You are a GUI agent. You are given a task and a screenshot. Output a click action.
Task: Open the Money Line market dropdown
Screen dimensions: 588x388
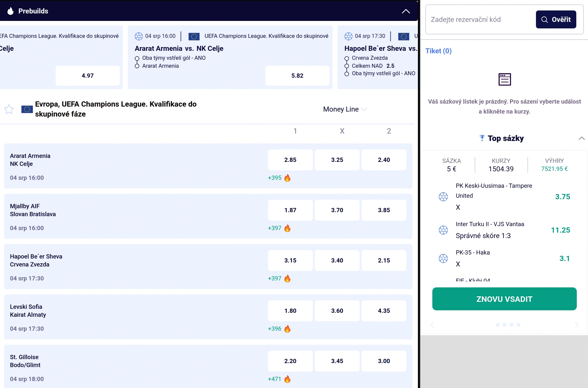click(x=345, y=109)
